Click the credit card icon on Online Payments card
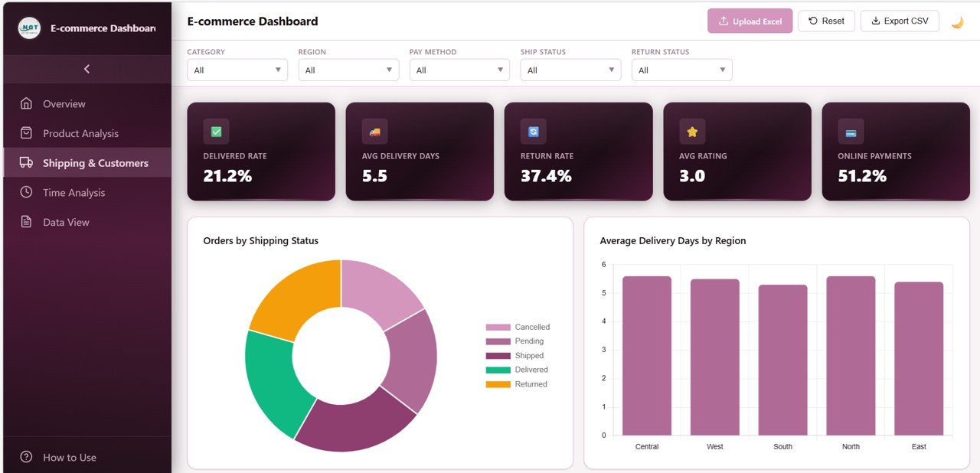 850,130
